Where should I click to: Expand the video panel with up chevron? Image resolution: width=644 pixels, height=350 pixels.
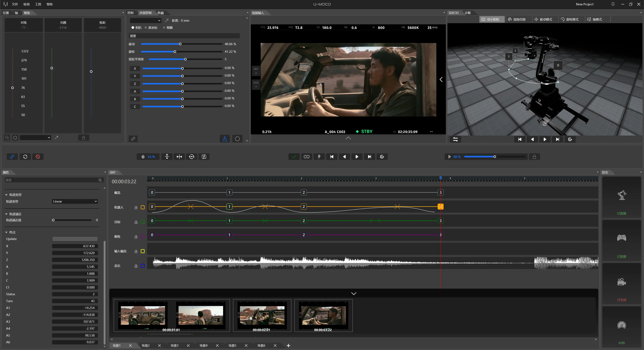coord(348,138)
